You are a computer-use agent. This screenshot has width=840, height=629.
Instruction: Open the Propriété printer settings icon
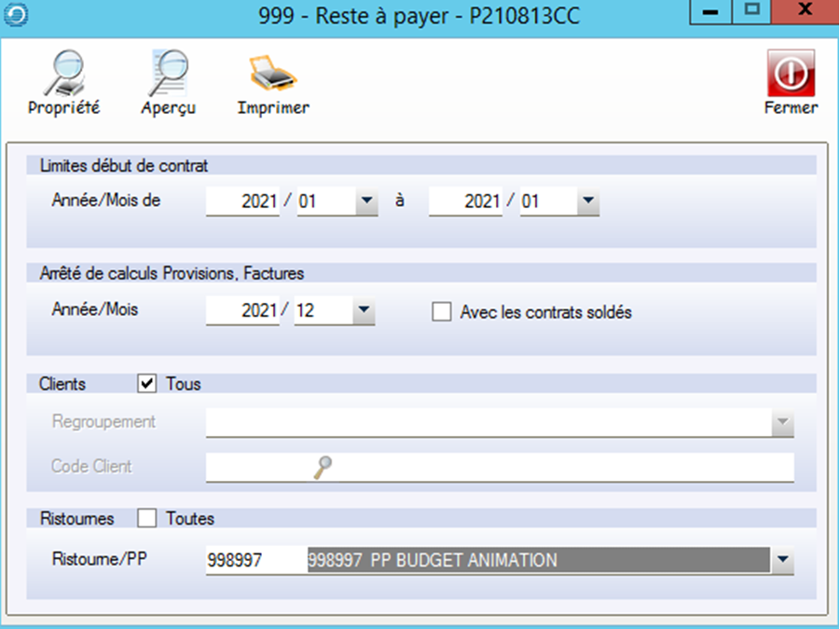(x=63, y=74)
